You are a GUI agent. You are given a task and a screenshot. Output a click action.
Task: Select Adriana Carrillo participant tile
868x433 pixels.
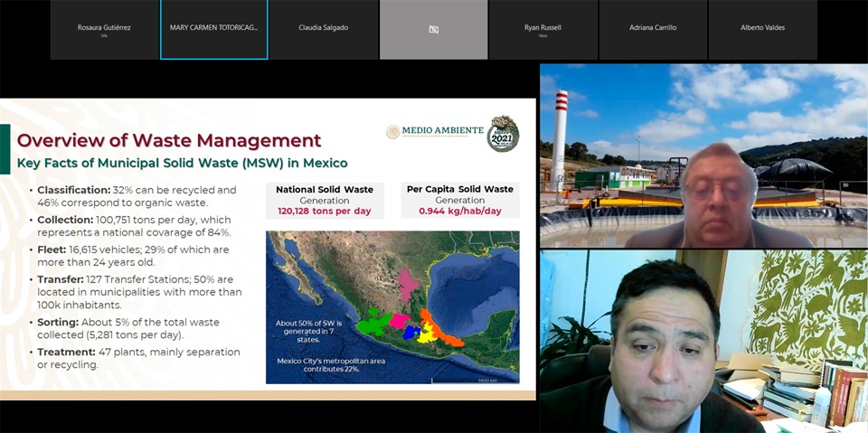[x=653, y=29]
